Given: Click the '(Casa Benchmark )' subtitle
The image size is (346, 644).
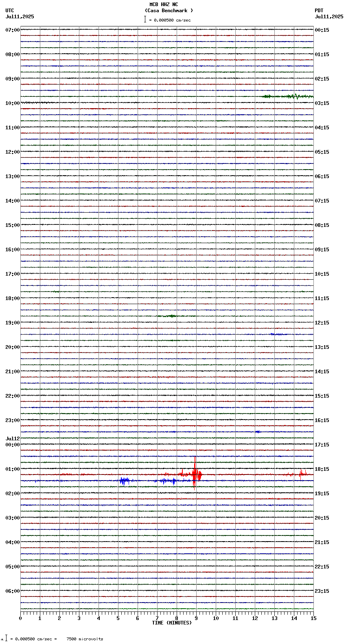Looking at the screenshot, I should [169, 11].
